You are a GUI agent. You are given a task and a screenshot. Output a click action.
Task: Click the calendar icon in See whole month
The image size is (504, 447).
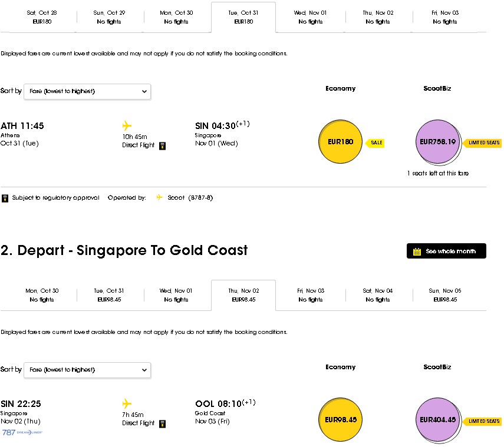[417, 251]
